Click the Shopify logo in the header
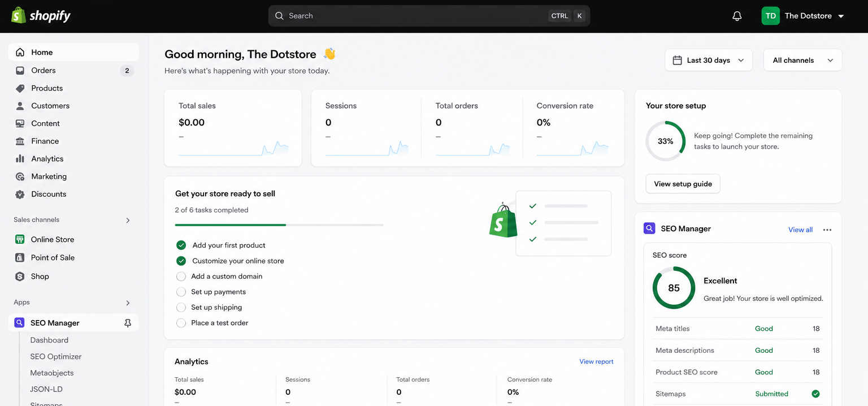The height and width of the screenshot is (406, 868). (41, 15)
